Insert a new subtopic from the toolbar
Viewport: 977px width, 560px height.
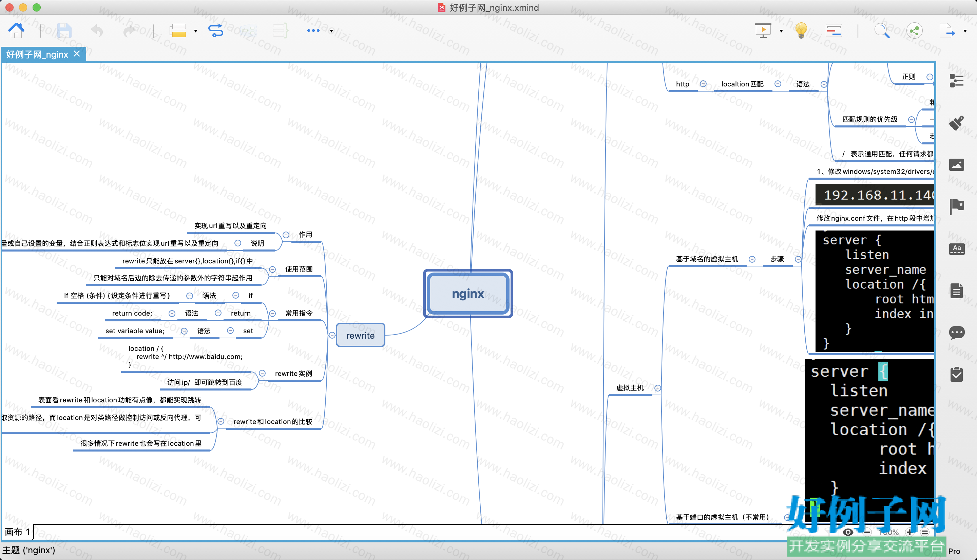click(x=178, y=31)
